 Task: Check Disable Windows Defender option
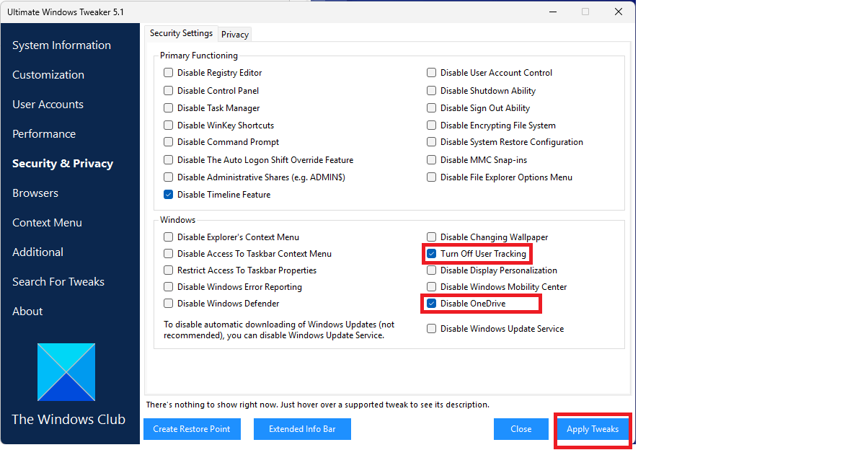point(168,304)
